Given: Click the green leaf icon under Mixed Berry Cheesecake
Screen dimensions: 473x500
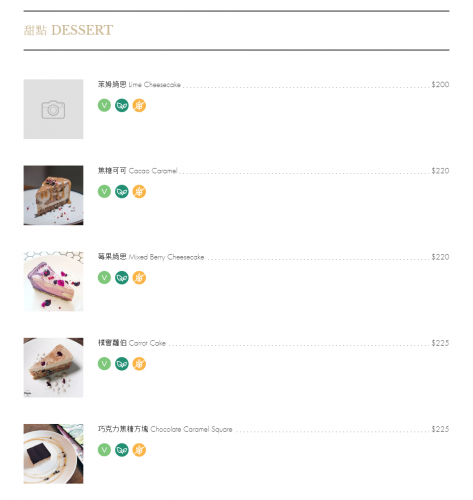Looking at the screenshot, I should pos(122,278).
